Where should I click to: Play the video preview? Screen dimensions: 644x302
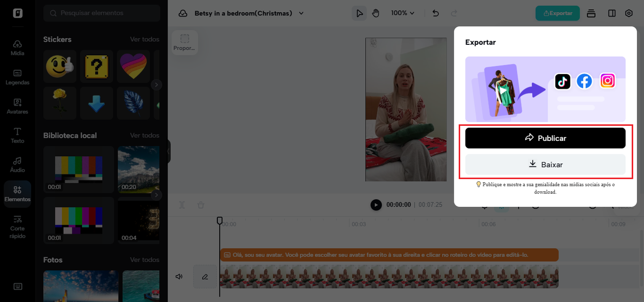point(376,205)
